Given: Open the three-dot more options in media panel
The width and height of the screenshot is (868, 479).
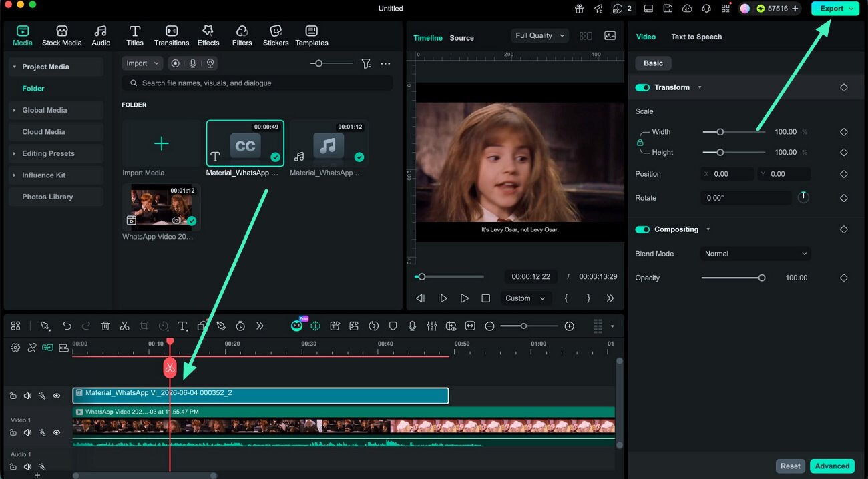Looking at the screenshot, I should (x=385, y=63).
